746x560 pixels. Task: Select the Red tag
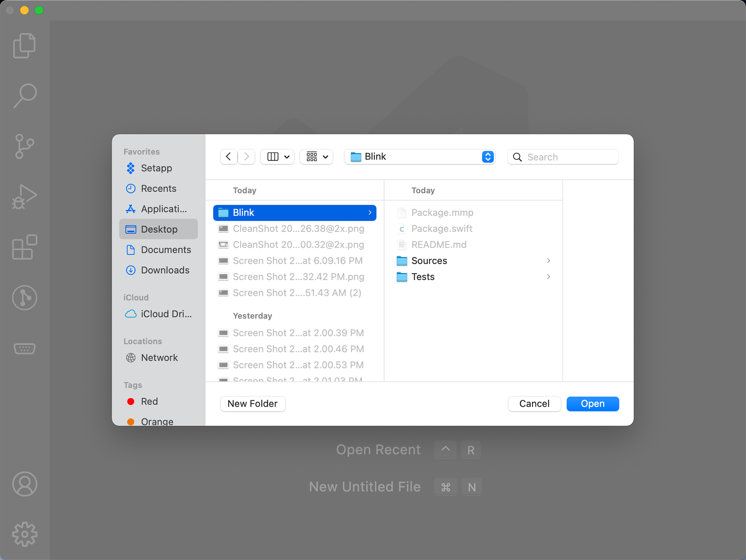coord(158,401)
